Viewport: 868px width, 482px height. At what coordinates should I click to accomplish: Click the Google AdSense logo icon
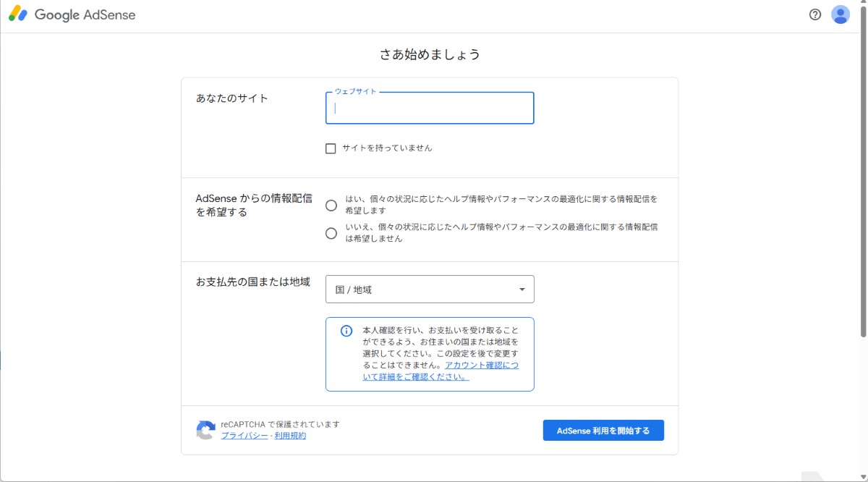point(17,14)
